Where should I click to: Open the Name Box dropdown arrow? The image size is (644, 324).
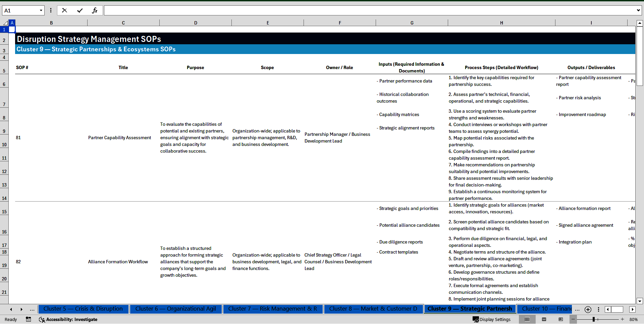41,10
